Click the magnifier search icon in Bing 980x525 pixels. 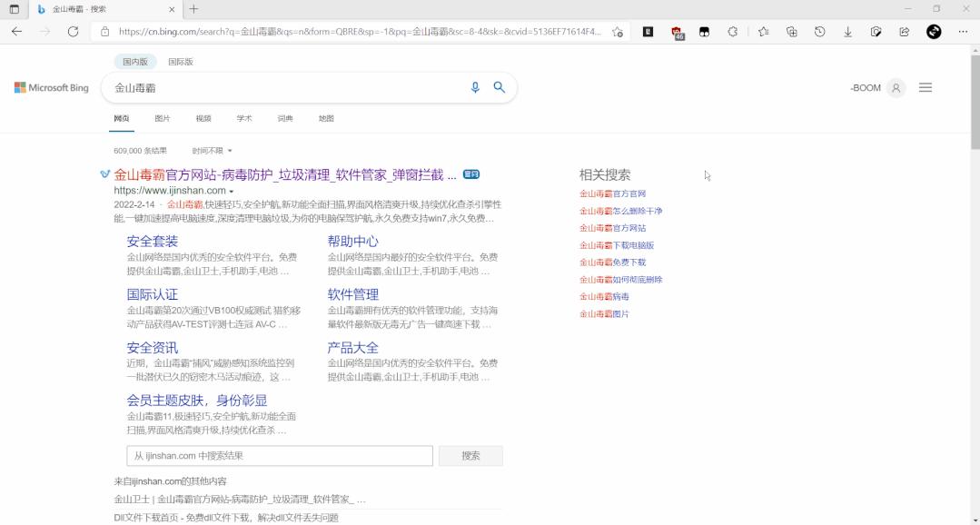[499, 88]
